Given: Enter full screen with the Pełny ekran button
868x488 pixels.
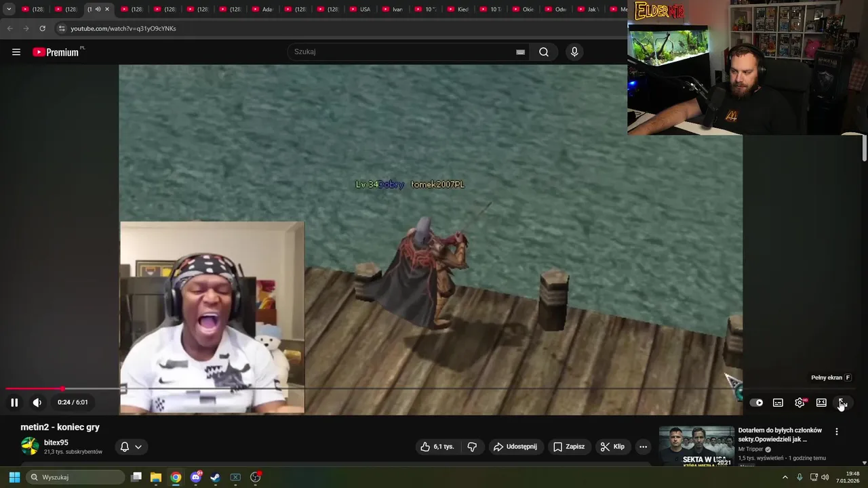Looking at the screenshot, I should (x=842, y=403).
